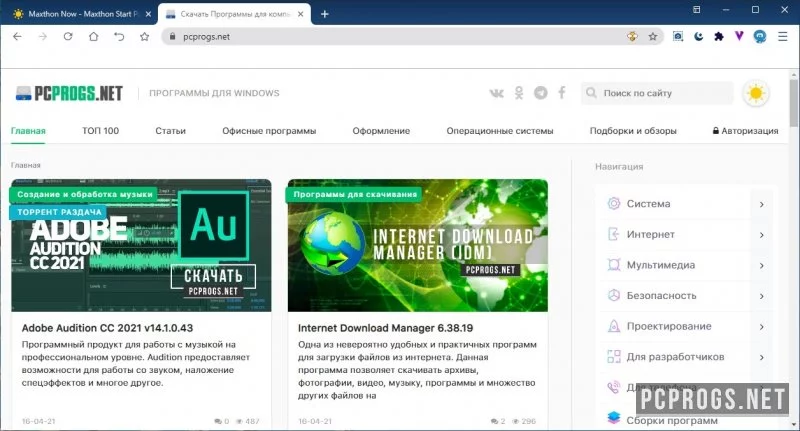Open the Adobe Audition CC 2021 v14.1.0.43 title
Image resolution: width=800 pixels, height=431 pixels.
coord(107,328)
